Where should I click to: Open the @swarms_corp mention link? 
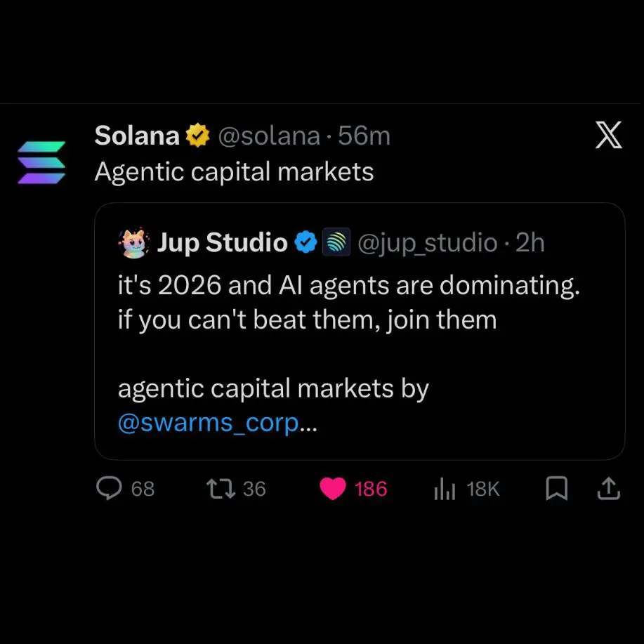209,423
